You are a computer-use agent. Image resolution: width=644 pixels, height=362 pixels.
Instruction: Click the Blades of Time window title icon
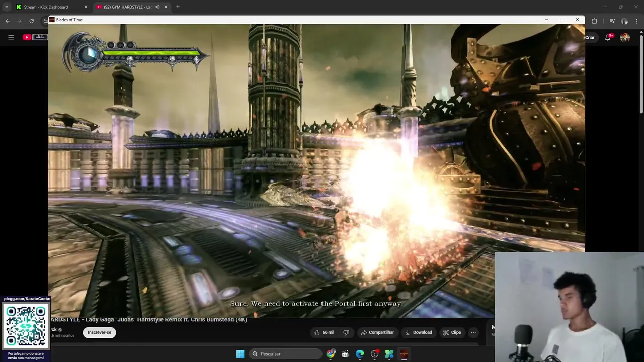click(x=52, y=20)
